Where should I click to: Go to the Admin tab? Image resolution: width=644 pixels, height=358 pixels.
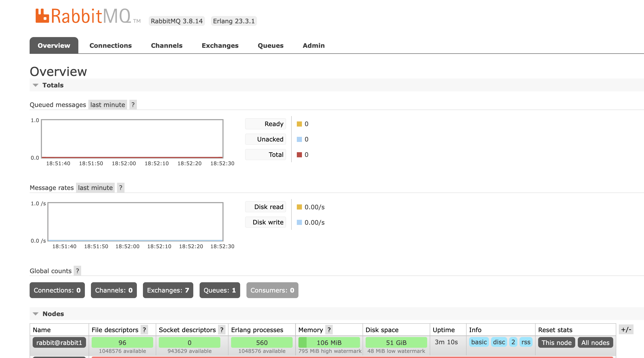[314, 45]
